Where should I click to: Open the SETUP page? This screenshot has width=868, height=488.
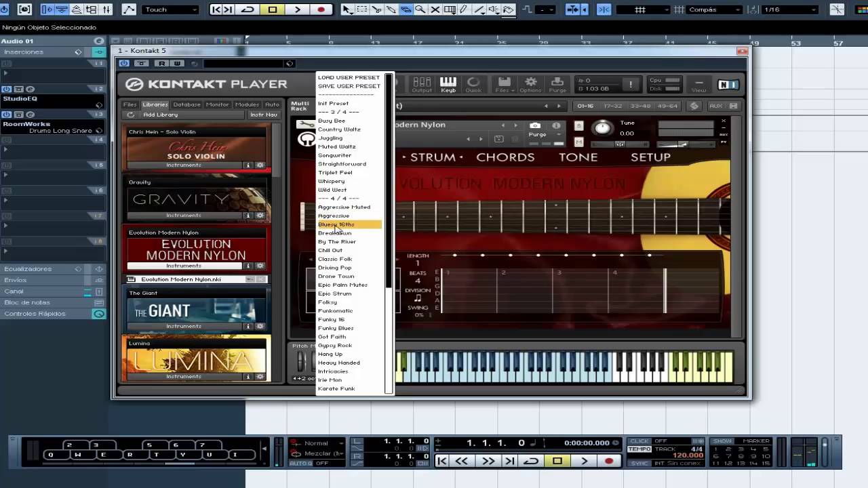click(651, 157)
